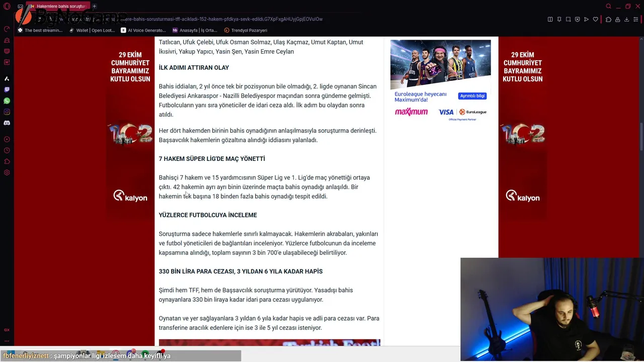Image resolution: width=644 pixels, height=362 pixels.
Task: Add page to bookmarks with heart icon
Action: (x=595, y=19)
